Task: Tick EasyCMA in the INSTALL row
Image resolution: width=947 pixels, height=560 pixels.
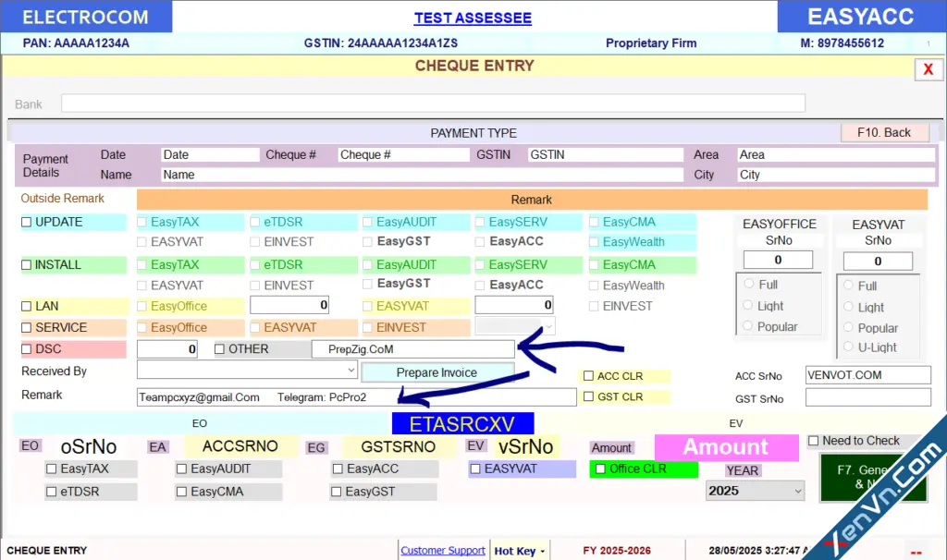Action: [x=594, y=265]
